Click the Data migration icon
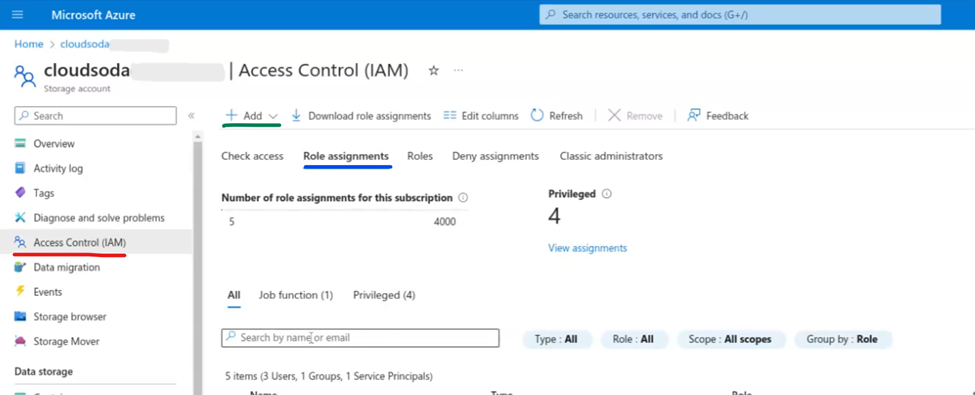The width and height of the screenshot is (975, 395). click(21, 267)
